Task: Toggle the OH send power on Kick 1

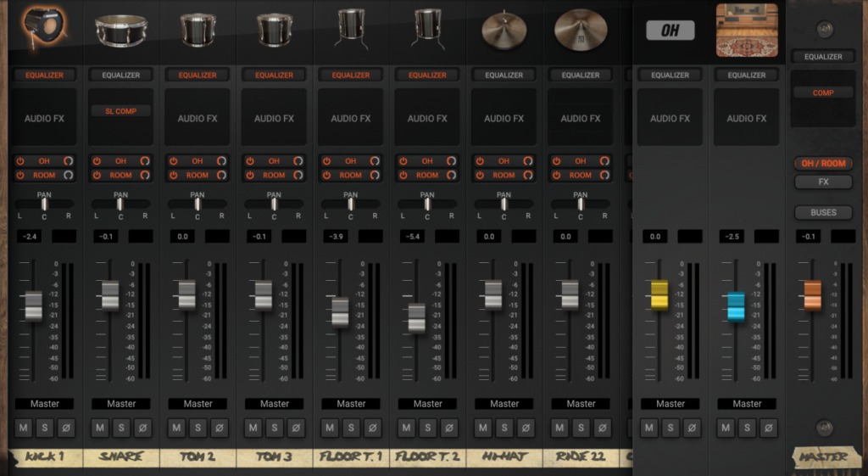Action: [x=20, y=161]
